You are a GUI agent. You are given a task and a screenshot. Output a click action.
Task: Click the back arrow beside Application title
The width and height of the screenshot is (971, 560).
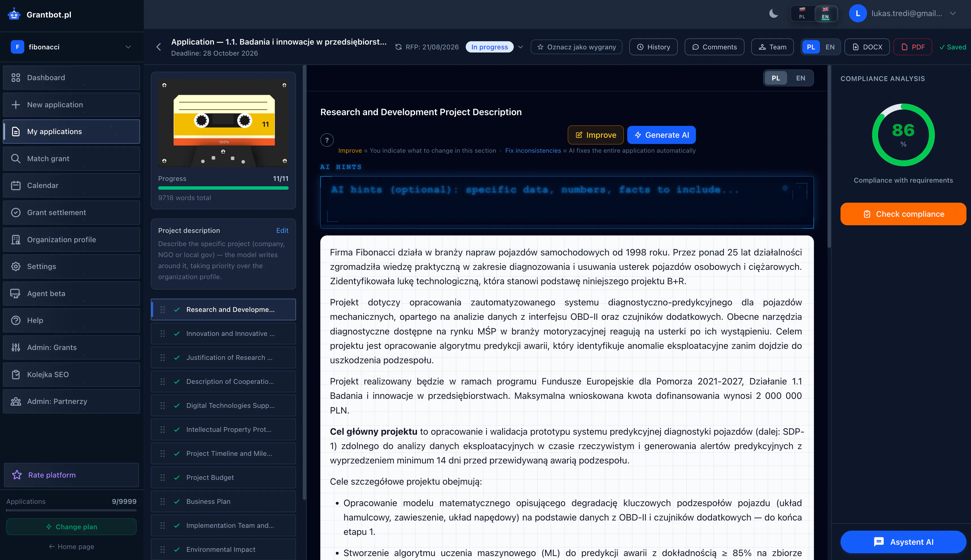click(x=158, y=47)
